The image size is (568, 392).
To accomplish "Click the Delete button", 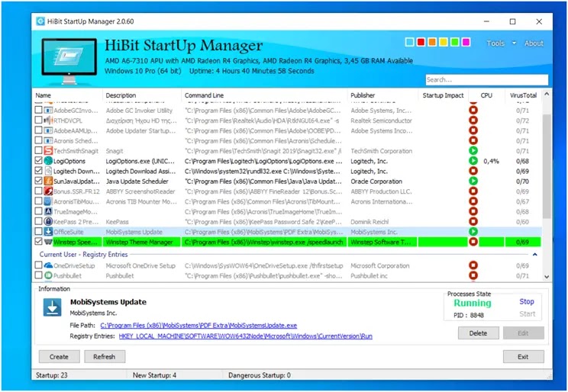I will coord(478,333).
